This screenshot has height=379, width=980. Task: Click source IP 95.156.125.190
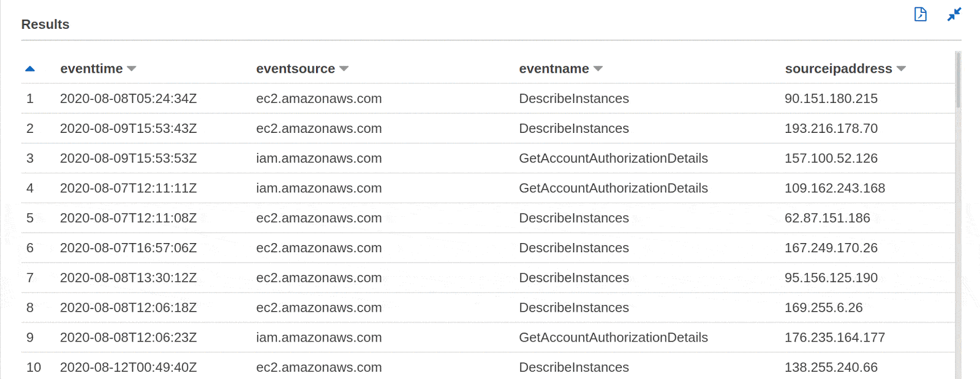pos(831,278)
